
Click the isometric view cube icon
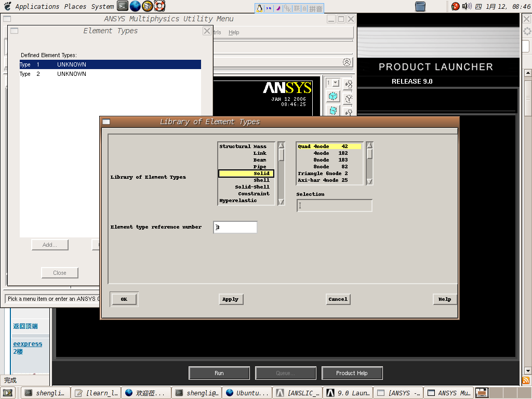[333, 96]
